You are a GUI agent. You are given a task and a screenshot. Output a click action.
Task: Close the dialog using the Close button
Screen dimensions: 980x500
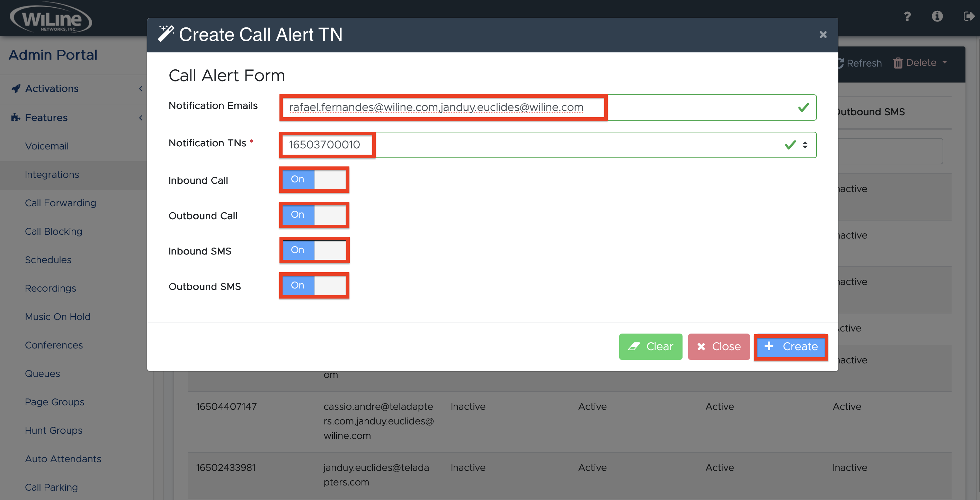[719, 346]
